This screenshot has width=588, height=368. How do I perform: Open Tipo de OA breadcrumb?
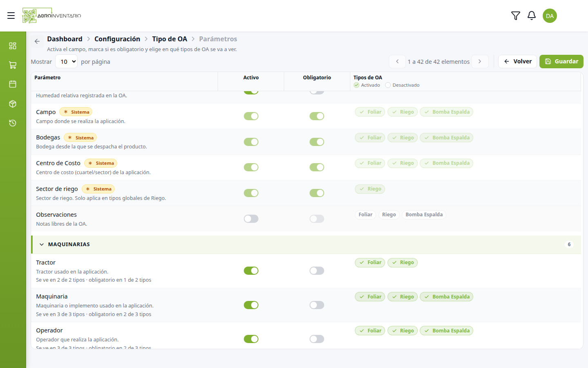click(x=169, y=39)
